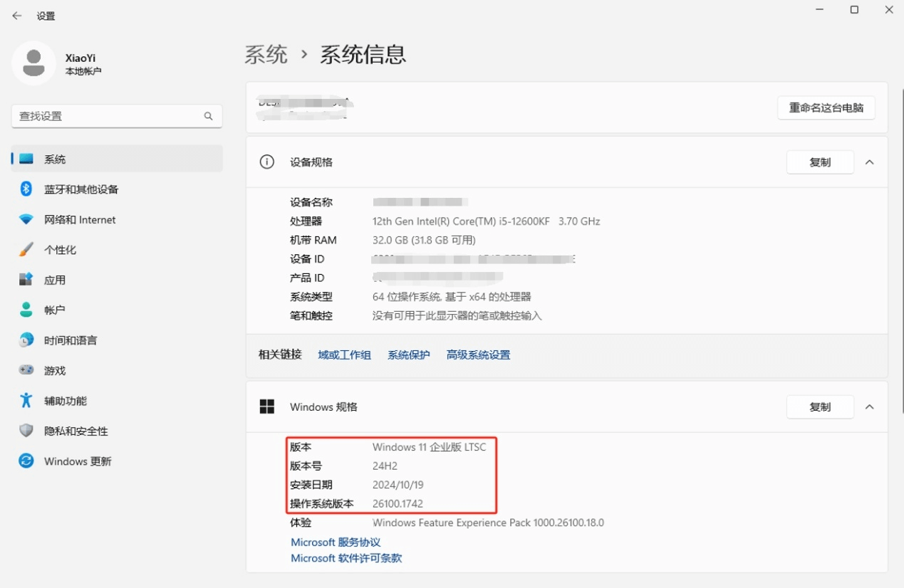Click the 重命名这台电脑 button
Screen dimensions: 904x588
[x=826, y=108]
